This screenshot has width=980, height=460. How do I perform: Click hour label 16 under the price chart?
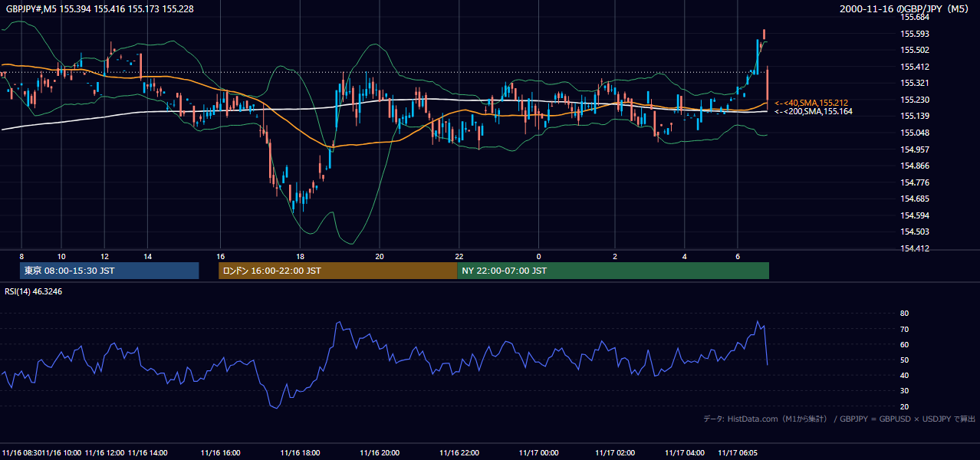pyautogui.click(x=221, y=256)
